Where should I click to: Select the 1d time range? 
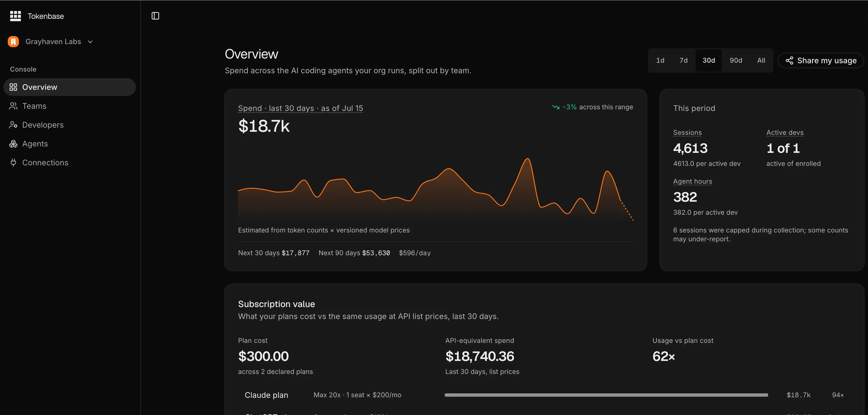click(660, 61)
